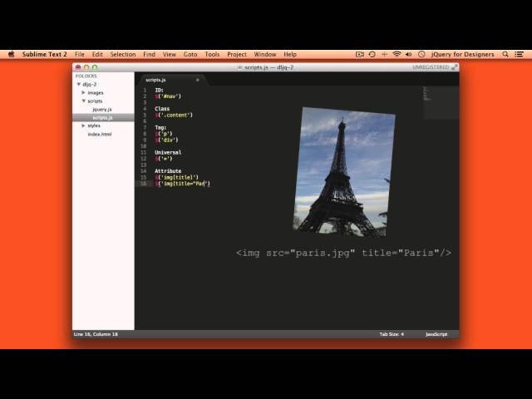Image resolution: width=532 pixels, height=399 pixels.
Task: Open Notification Center list icon
Action: pyautogui.click(x=519, y=54)
